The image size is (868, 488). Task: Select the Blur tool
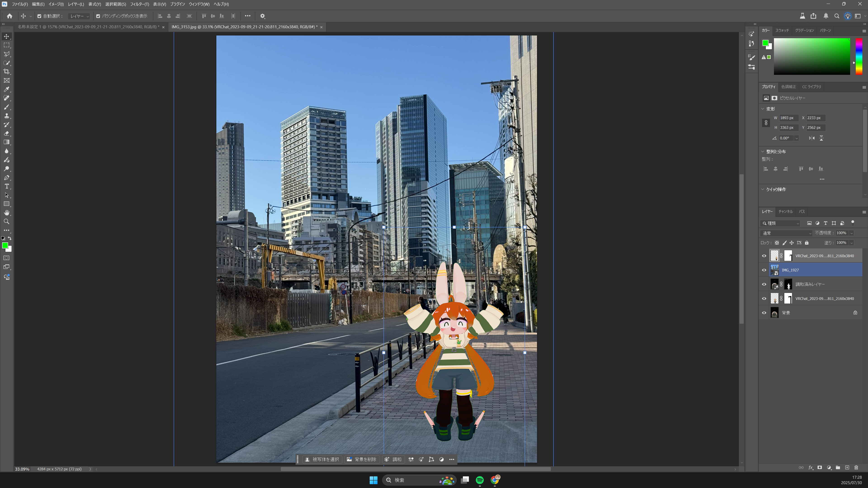point(6,151)
